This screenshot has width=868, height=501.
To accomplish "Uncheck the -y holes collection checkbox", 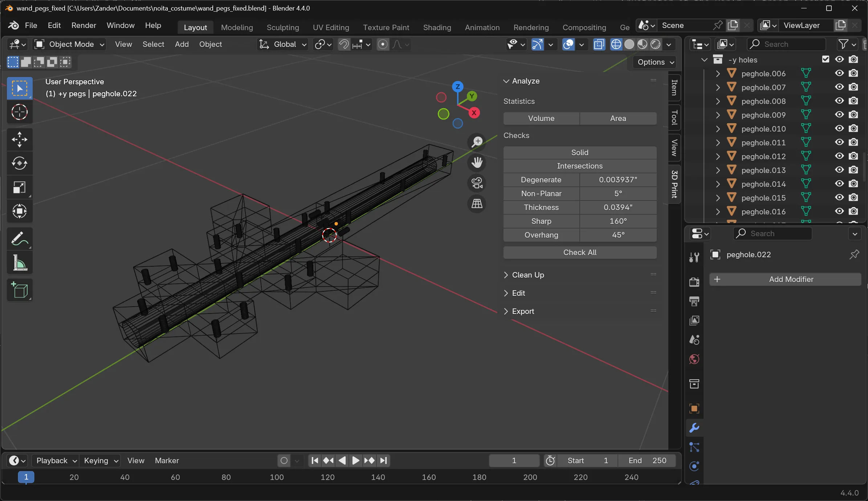I will click(x=826, y=59).
